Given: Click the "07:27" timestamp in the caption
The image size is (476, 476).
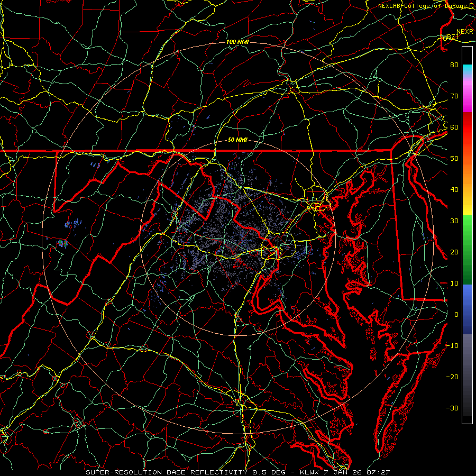Looking at the screenshot, I should tap(378, 472).
